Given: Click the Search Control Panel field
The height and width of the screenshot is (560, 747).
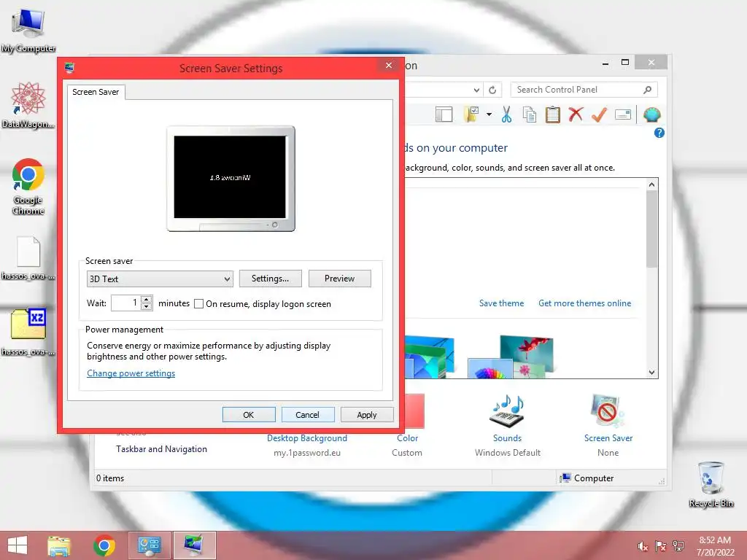Looking at the screenshot, I should click(x=576, y=90).
